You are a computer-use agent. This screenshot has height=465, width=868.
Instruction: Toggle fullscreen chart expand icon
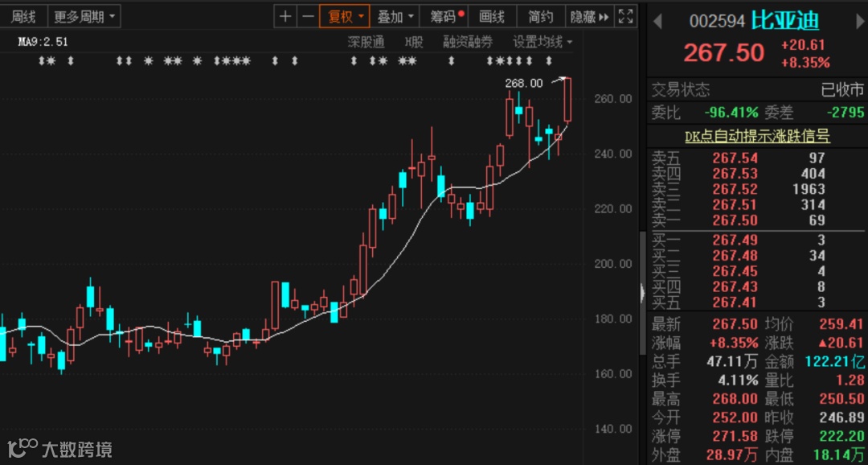[625, 17]
